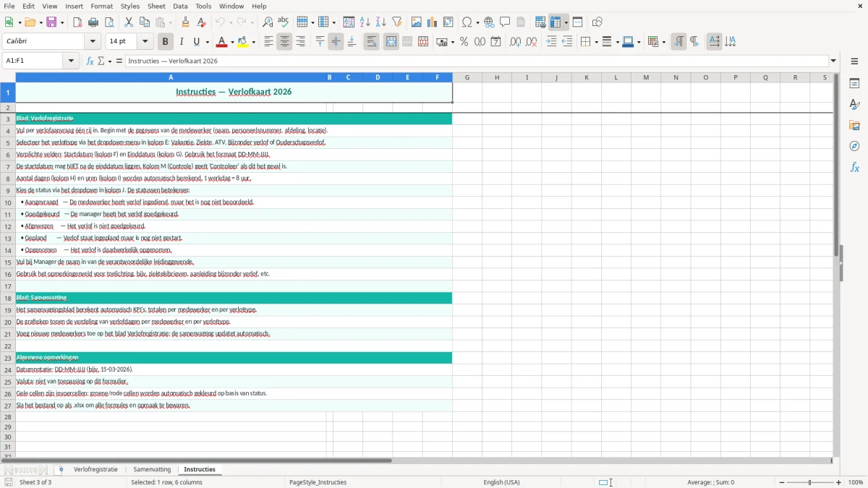868x488 pixels.
Task: Sort ascending A to Z
Action: [x=365, y=22]
